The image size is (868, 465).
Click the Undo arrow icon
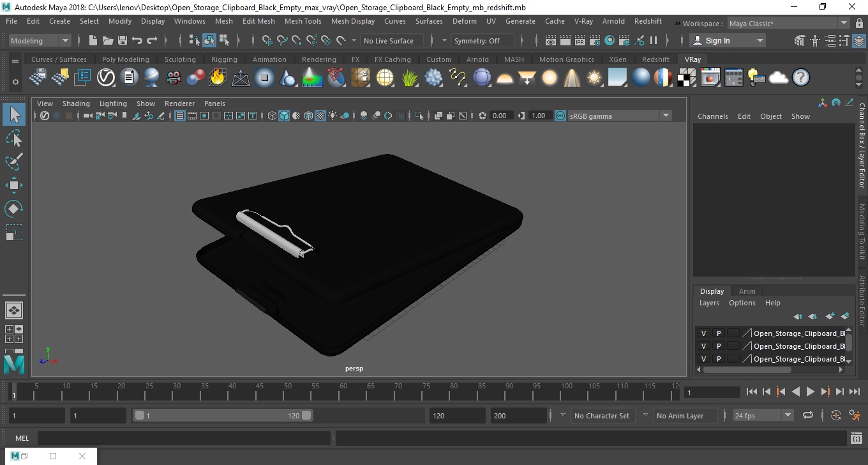[x=137, y=40]
